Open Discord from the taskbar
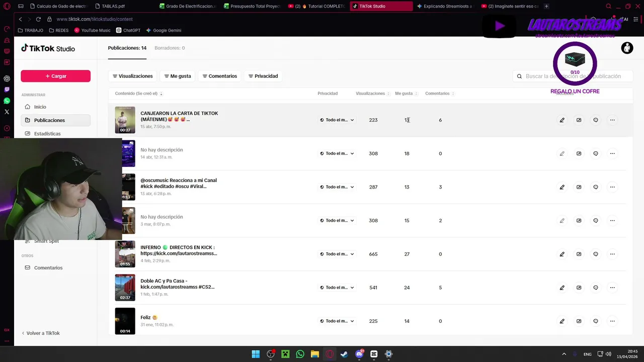This screenshot has height=362, width=644. pyautogui.click(x=359, y=354)
